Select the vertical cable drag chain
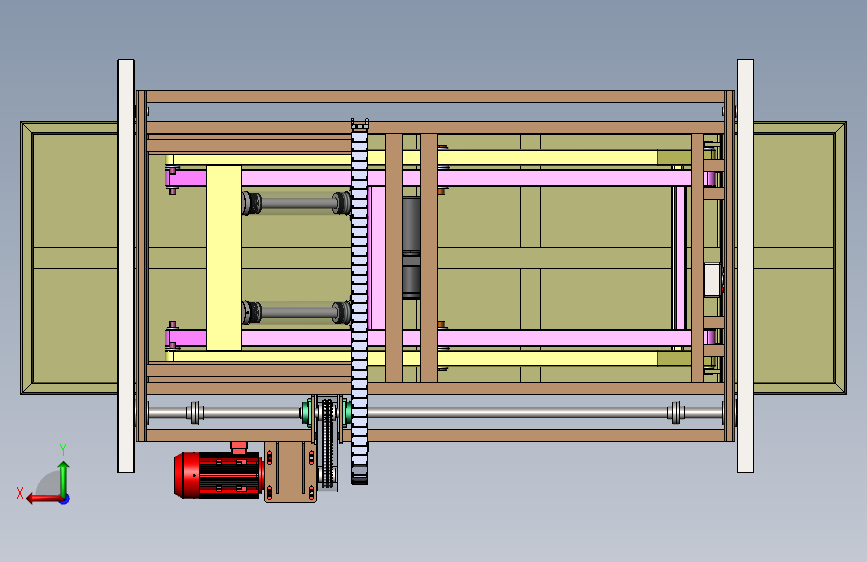Viewport: 867px width, 562px height. [359, 301]
